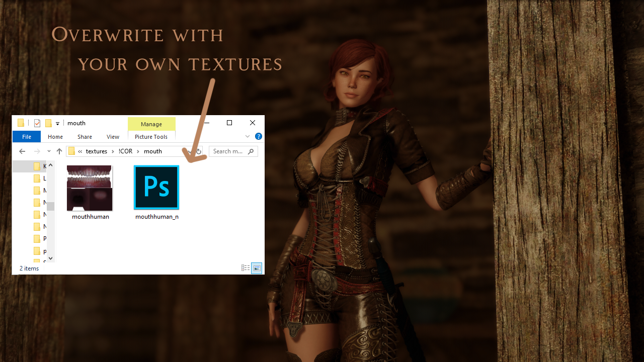Viewport: 644px width, 362px height.
Task: Open the mouthhuman_n Photoshop file
Action: (x=156, y=188)
